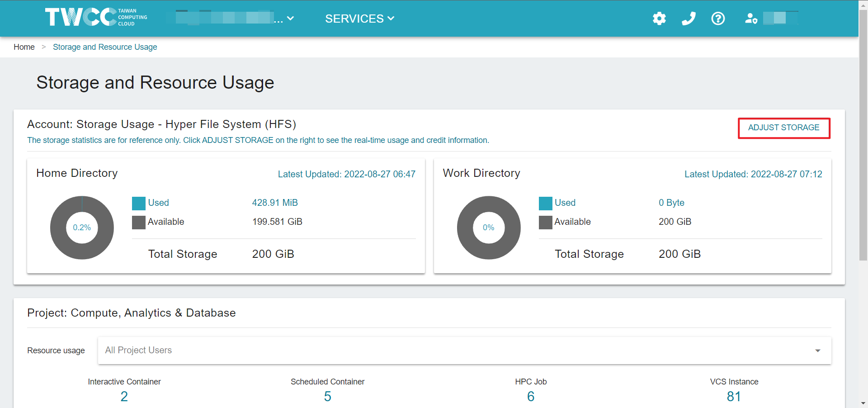Viewport: 868px width, 408px height.
Task: Click Scheduled Container count 5
Action: (x=328, y=397)
